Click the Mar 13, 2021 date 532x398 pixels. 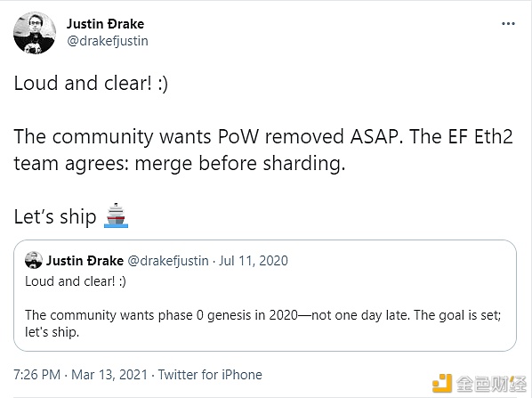pyautogui.click(x=109, y=375)
